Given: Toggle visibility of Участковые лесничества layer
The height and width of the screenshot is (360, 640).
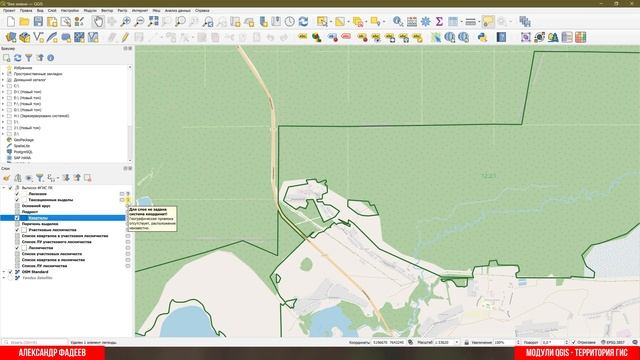Looking at the screenshot, I should 17,230.
